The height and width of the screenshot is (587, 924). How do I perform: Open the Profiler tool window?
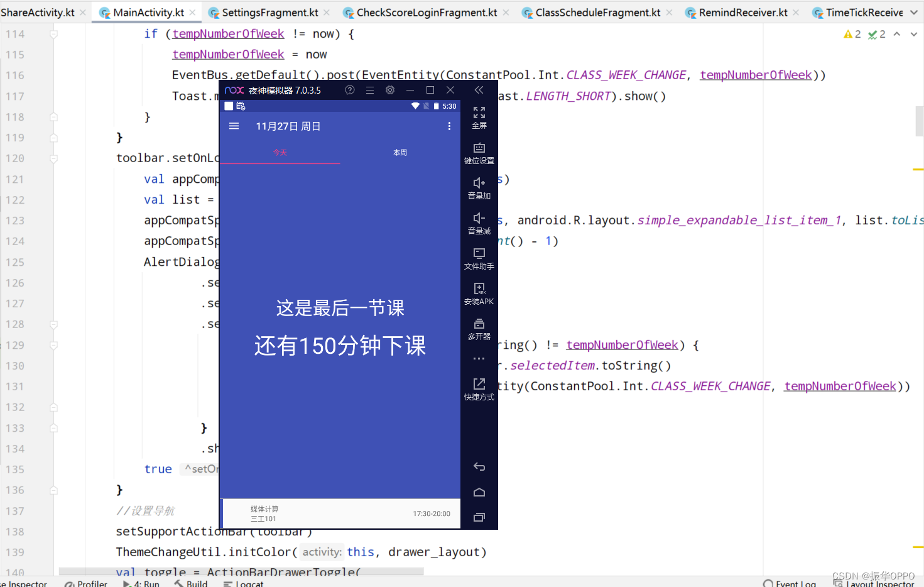coord(86,583)
